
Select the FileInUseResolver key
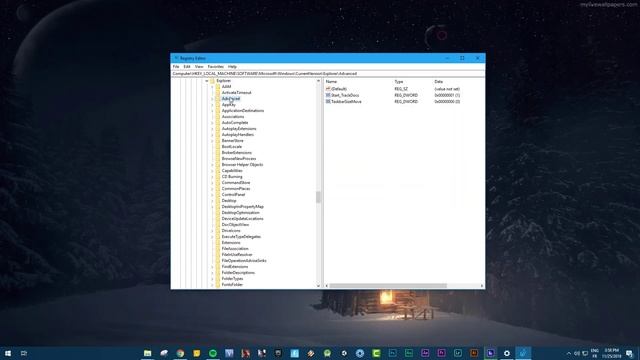237,255
